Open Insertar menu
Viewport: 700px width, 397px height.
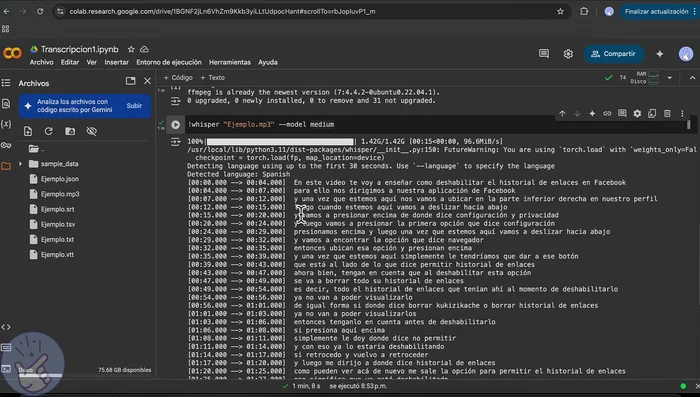click(x=117, y=63)
